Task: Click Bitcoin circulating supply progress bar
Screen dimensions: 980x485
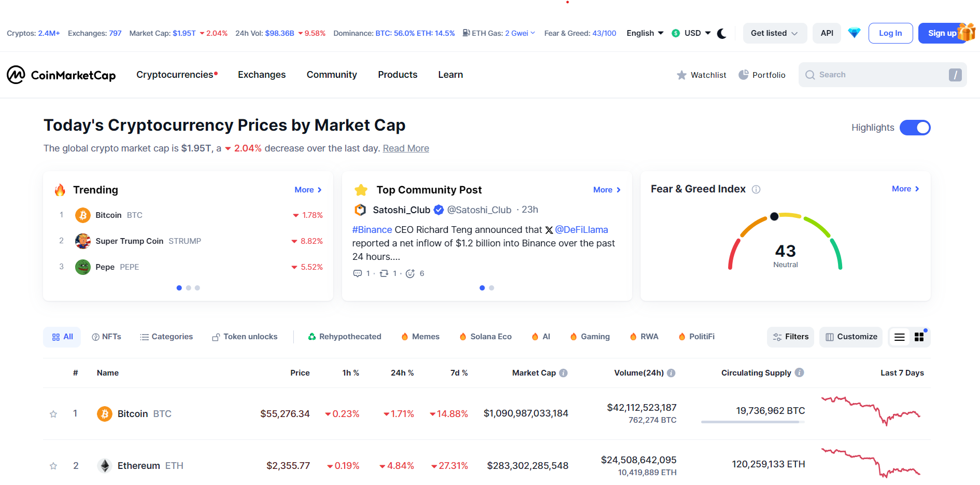Action: (753, 422)
